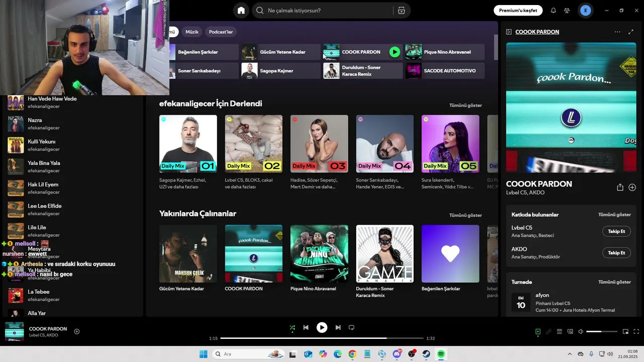
Task: Open Pique Nino Abravanel shortcut tile
Action: tap(445, 52)
